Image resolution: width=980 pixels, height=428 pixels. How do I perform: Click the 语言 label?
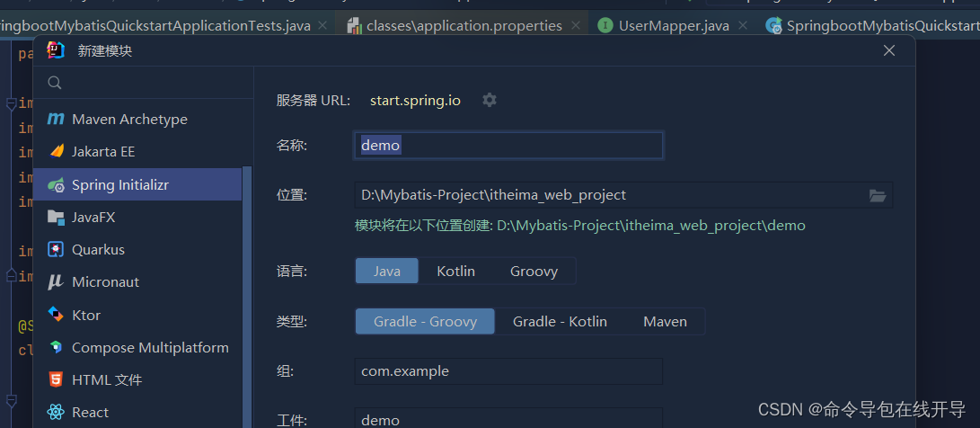point(292,271)
